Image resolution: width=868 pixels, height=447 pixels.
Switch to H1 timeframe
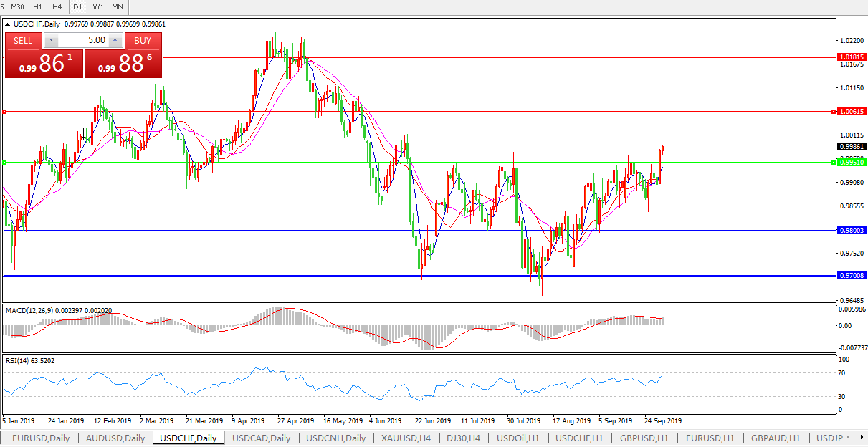[x=38, y=6]
